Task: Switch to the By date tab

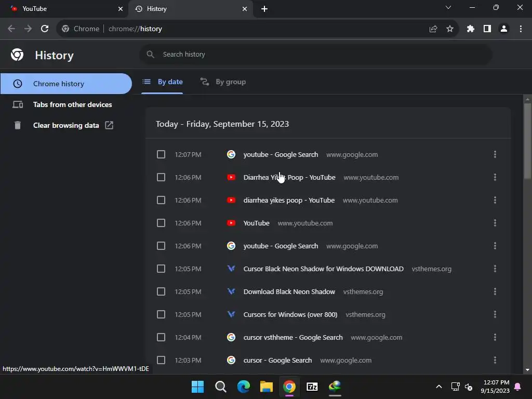Action: click(x=162, y=82)
